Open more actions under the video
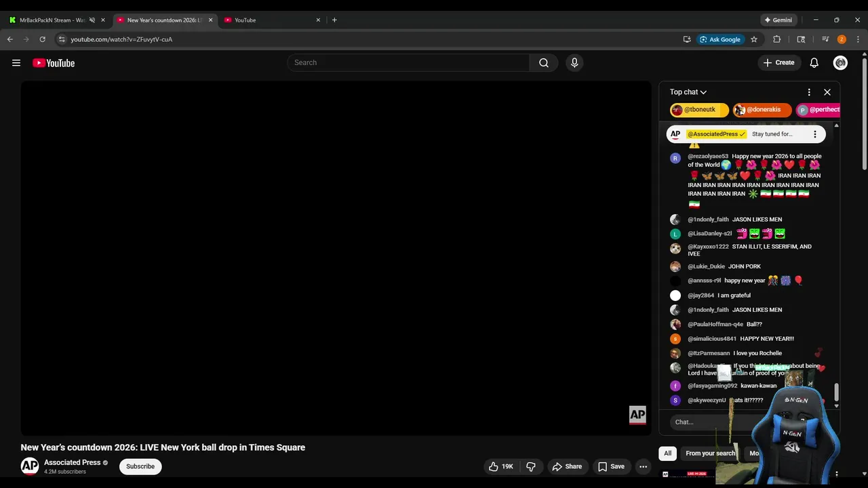This screenshot has width=868, height=488. tap(643, 466)
